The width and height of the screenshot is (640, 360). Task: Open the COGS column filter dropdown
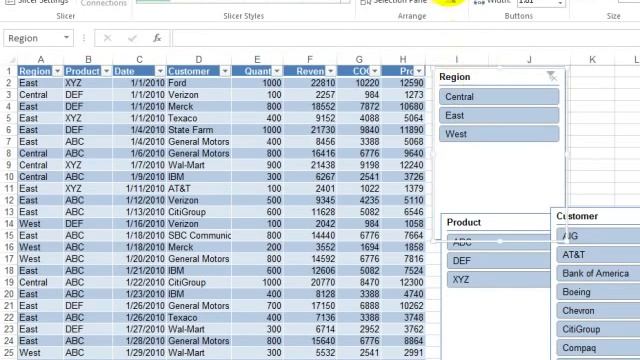(x=375, y=71)
